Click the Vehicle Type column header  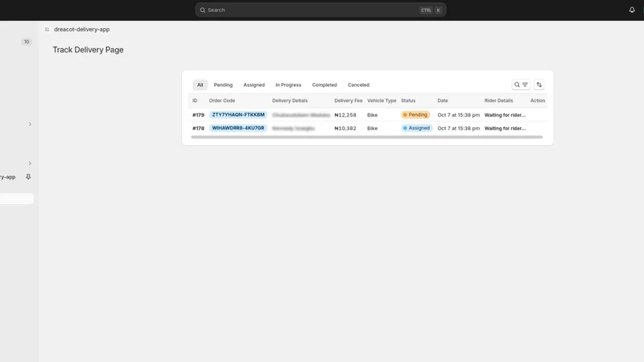382,101
